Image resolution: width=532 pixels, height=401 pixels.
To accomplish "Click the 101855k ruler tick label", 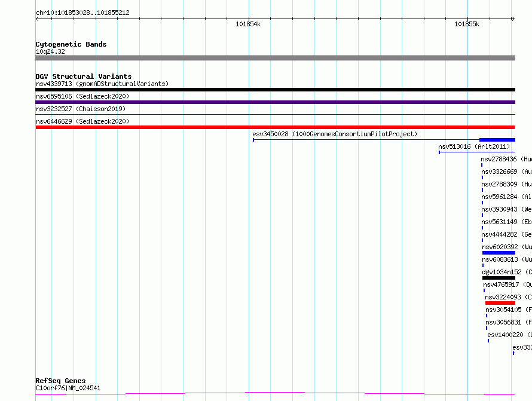I will tap(467, 24).
